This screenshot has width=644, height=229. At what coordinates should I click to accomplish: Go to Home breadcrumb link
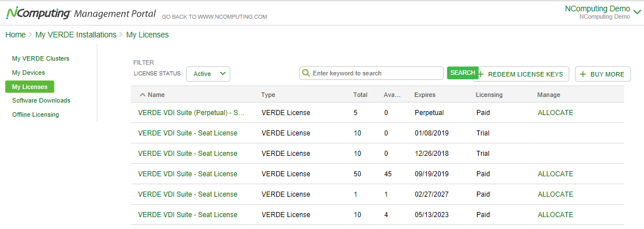click(16, 35)
